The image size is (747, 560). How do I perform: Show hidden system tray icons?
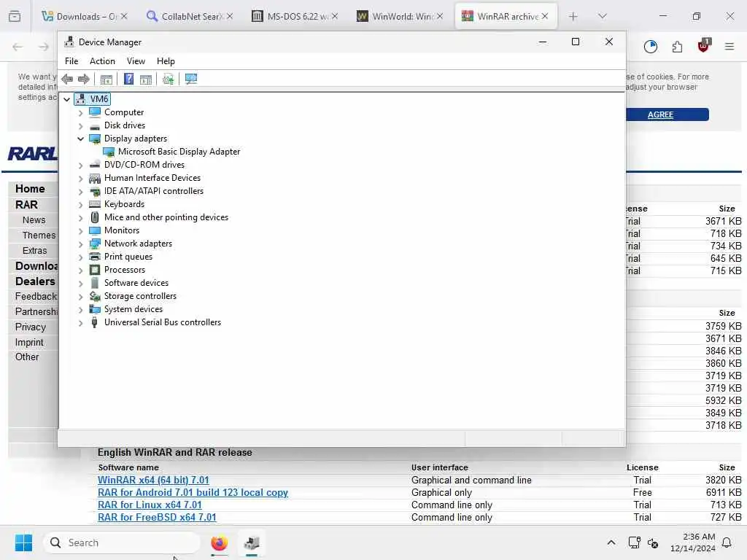[x=611, y=542]
